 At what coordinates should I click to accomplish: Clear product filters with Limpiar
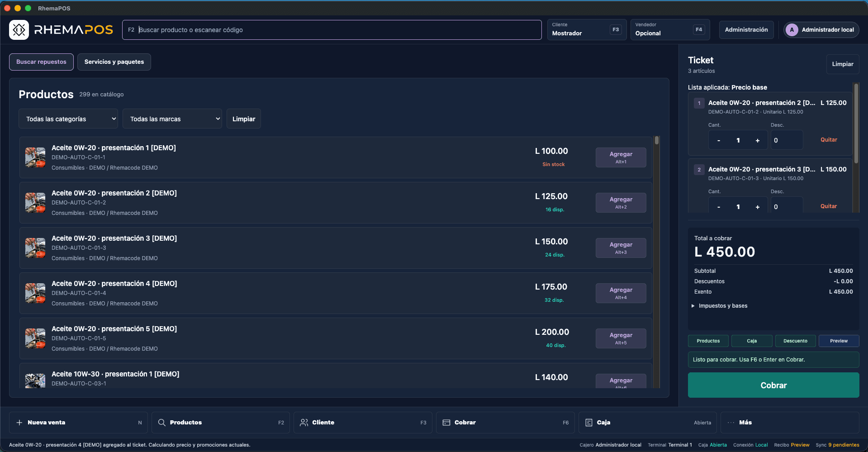[244, 119]
